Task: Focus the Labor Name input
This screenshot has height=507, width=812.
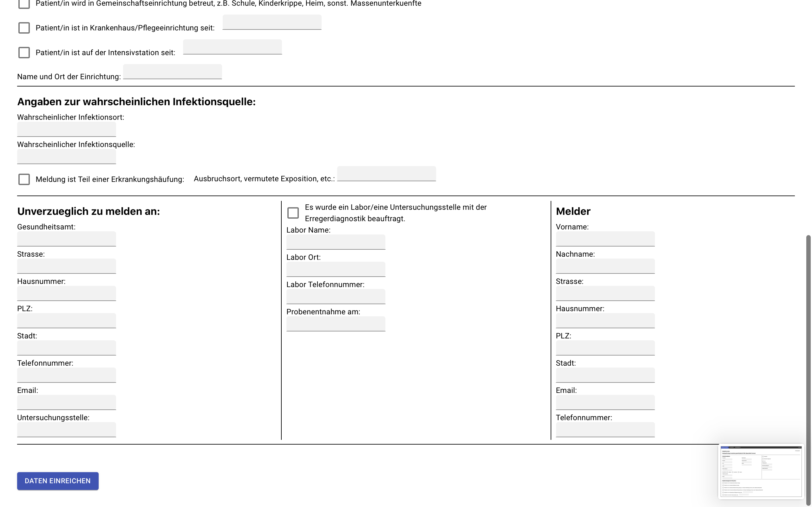Action: tap(336, 242)
